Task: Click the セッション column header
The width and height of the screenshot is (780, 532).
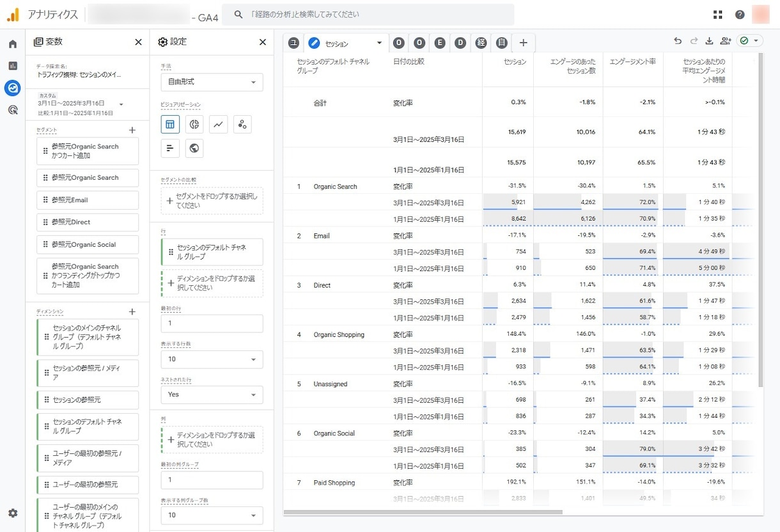Action: pyautogui.click(x=515, y=62)
